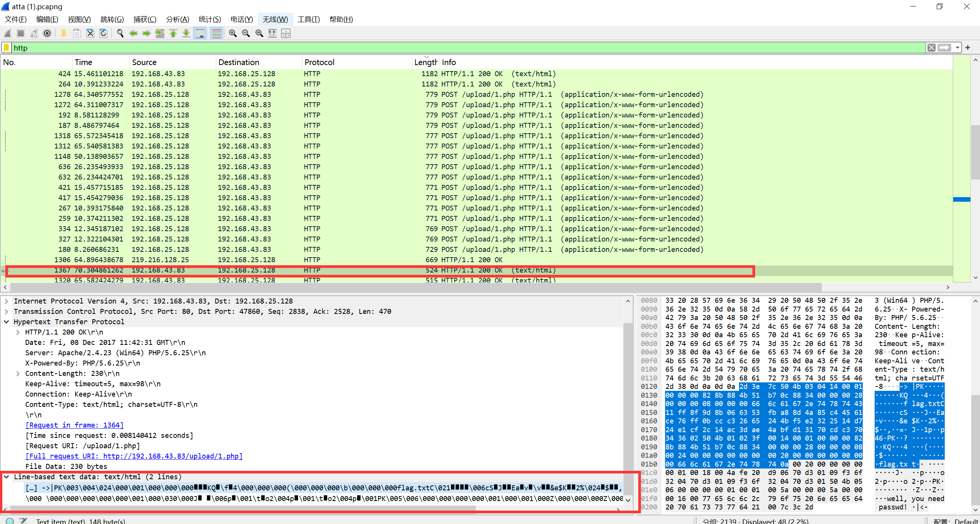Expand the Transmission Control Protocol section

click(7, 312)
